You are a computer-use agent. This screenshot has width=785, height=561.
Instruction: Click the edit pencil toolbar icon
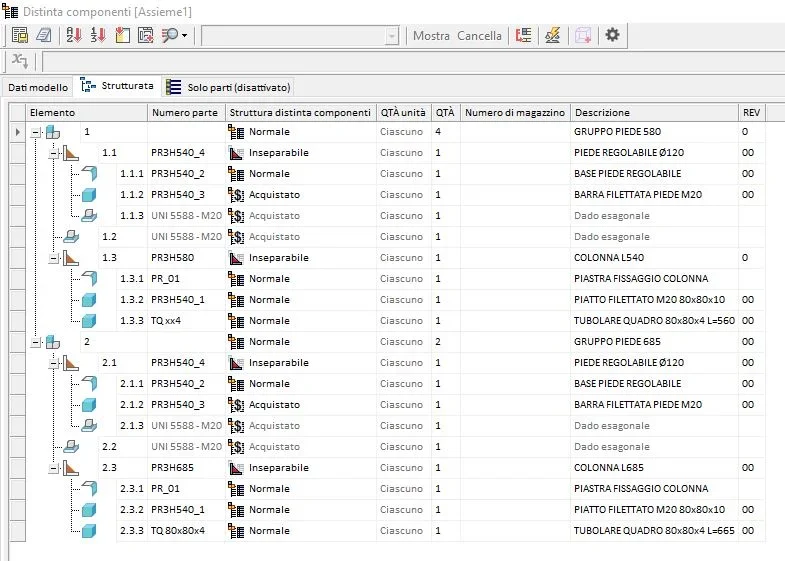pos(552,35)
